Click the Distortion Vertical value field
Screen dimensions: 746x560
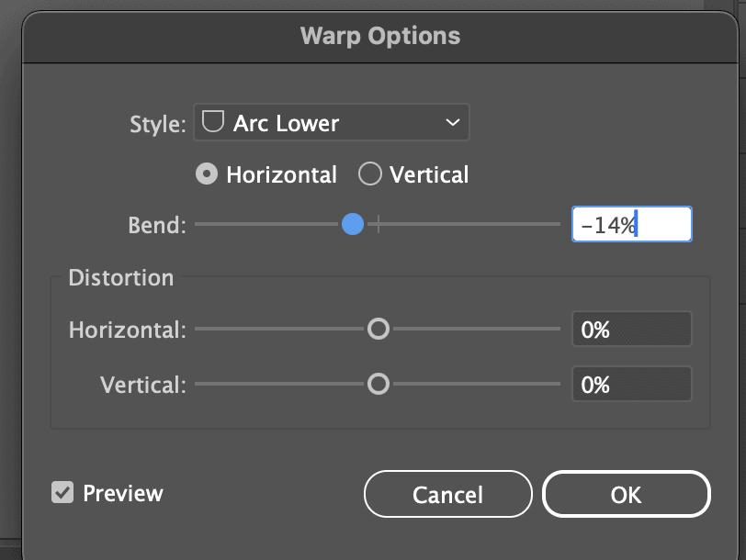click(631, 385)
